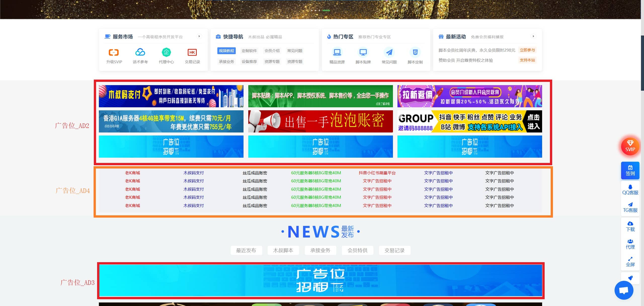Click the 代理中心 green hexagon icon
The image size is (644, 306).
click(166, 52)
